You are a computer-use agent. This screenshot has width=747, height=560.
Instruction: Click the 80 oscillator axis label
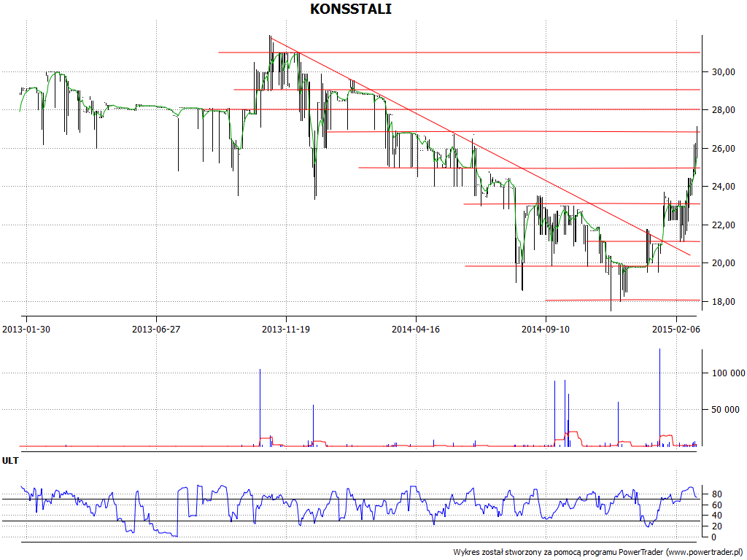[716, 494]
